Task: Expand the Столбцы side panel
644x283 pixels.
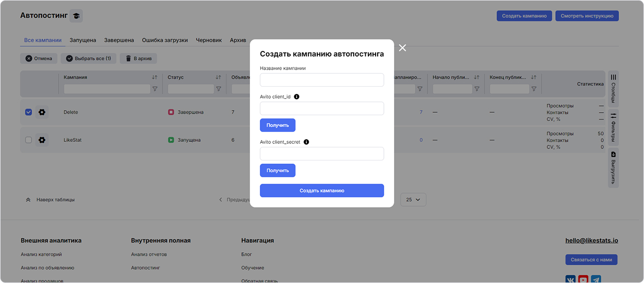Action: pos(613,88)
